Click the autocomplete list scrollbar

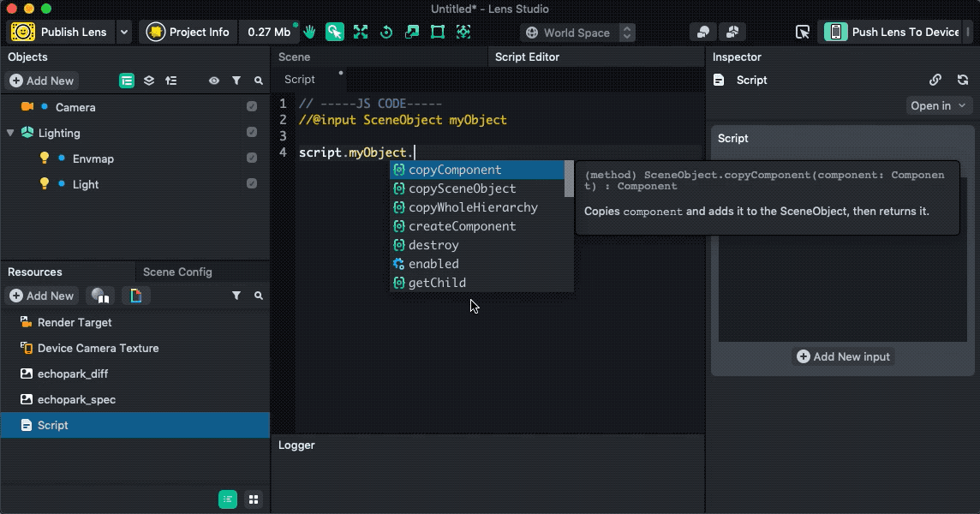click(x=569, y=179)
